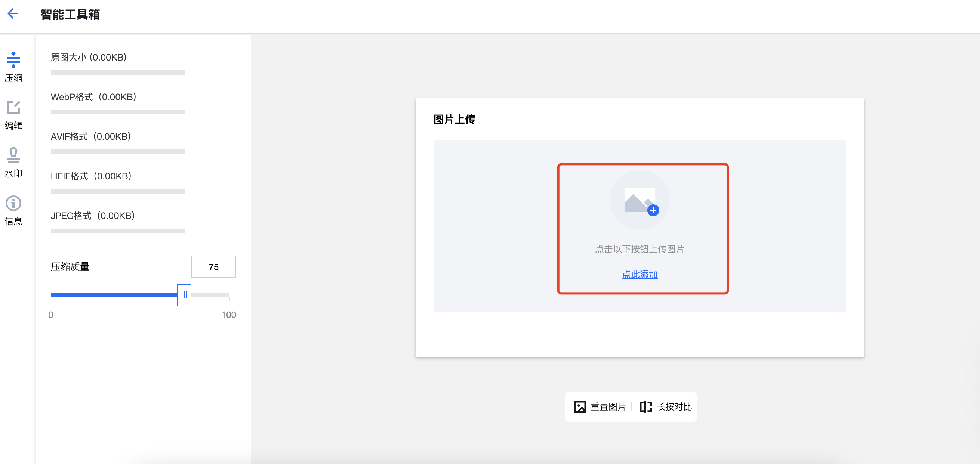The width and height of the screenshot is (980, 464).
Task: Click the 重置图片 picture icon
Action: (580, 406)
